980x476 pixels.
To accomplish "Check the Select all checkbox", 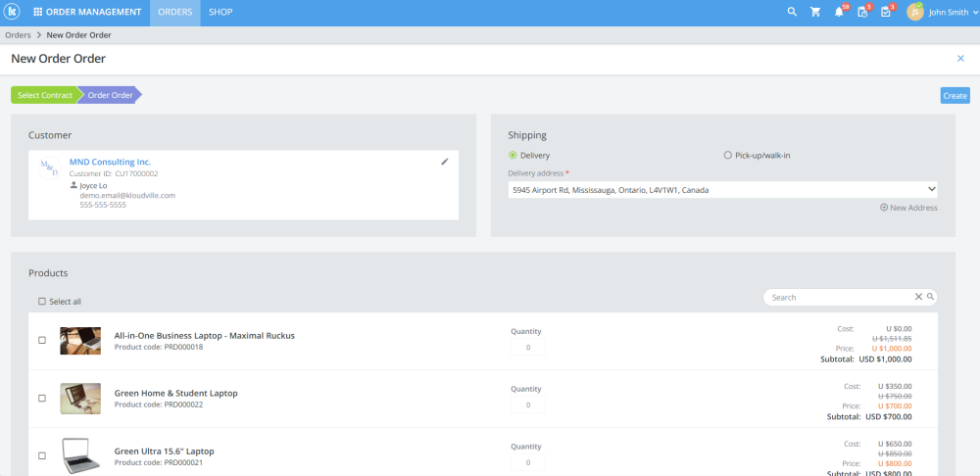I will (42, 302).
